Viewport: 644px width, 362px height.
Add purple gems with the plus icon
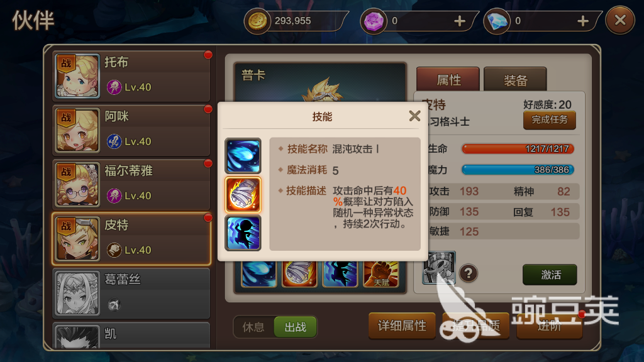(460, 21)
